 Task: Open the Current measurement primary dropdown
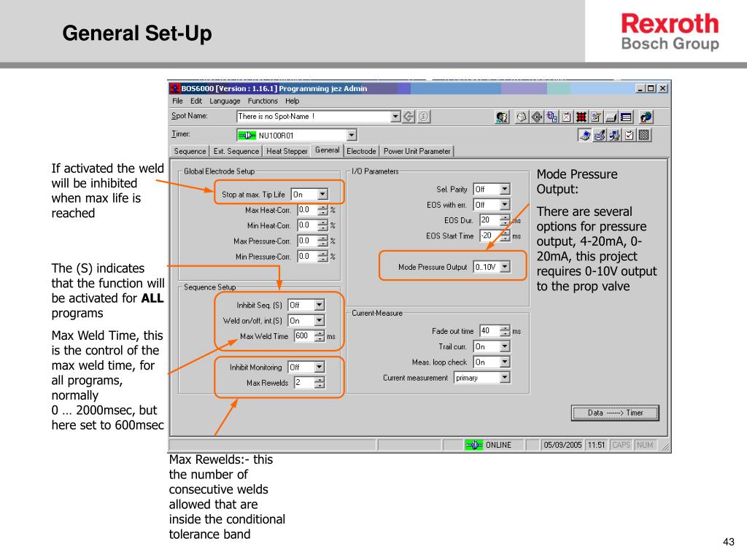coord(505,378)
